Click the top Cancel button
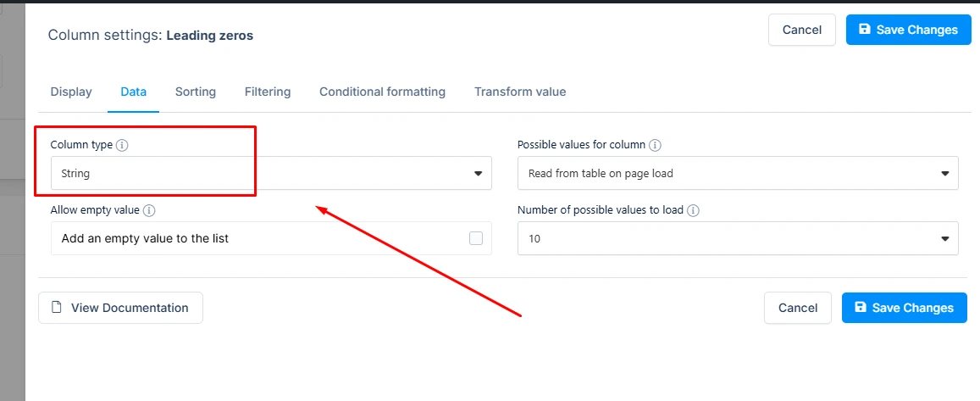Screen dimensions: 980x401 802,30
